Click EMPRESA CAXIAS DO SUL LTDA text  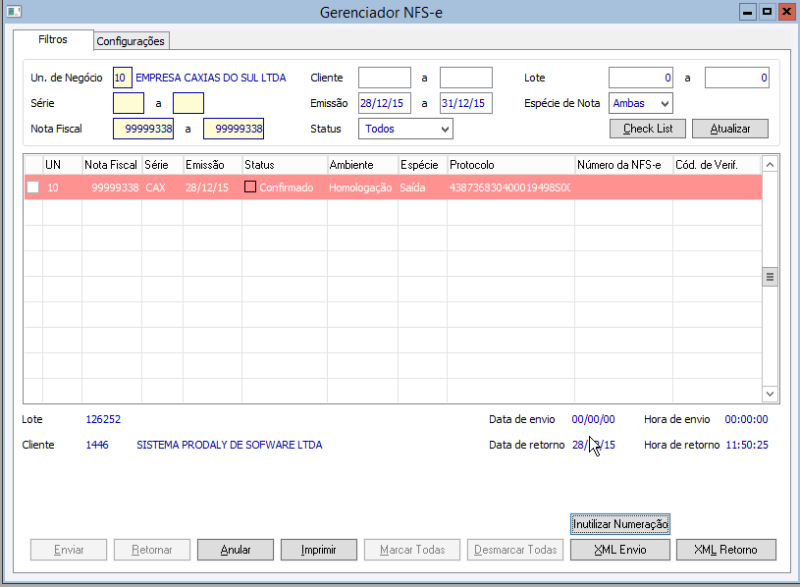click(x=211, y=78)
